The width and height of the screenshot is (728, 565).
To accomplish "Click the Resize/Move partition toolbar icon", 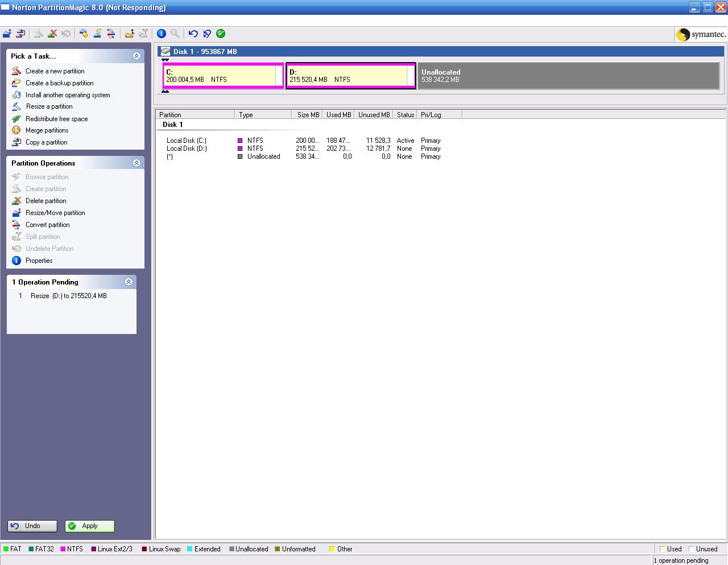I will coord(7,34).
